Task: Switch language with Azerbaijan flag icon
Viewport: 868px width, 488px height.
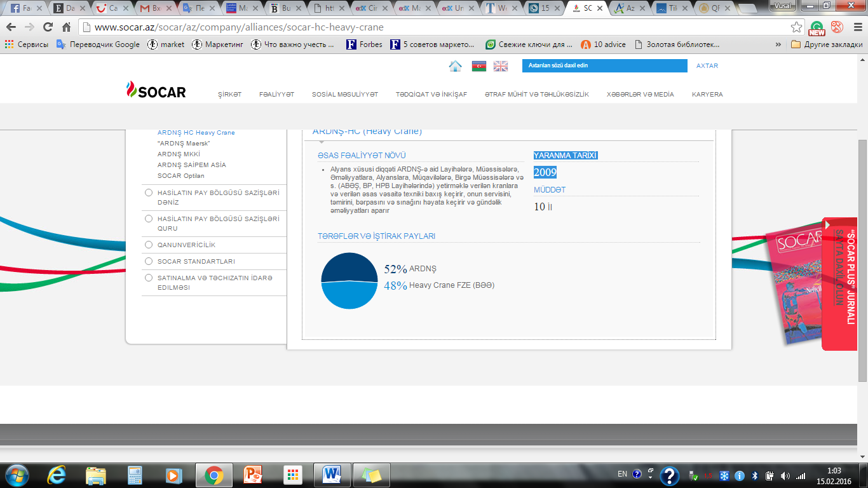Action: click(x=478, y=66)
